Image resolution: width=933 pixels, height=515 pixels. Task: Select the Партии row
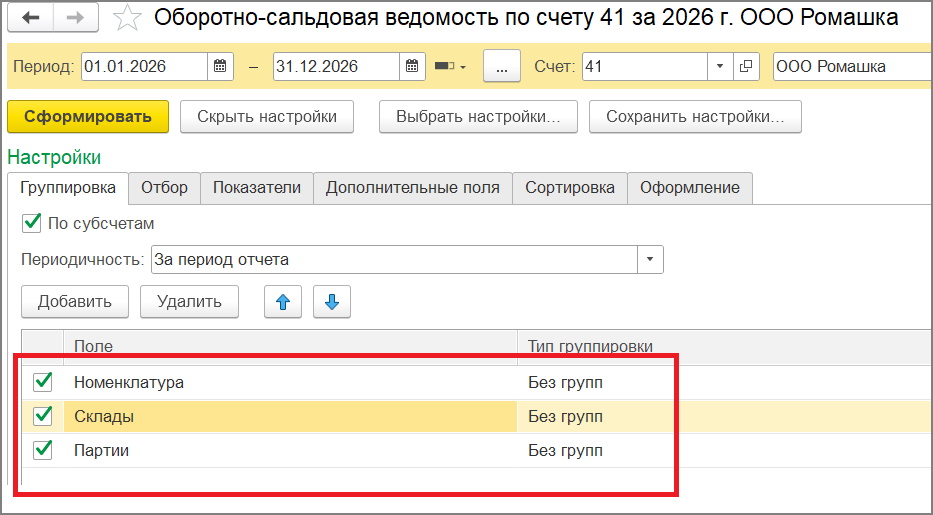[x=476, y=450]
